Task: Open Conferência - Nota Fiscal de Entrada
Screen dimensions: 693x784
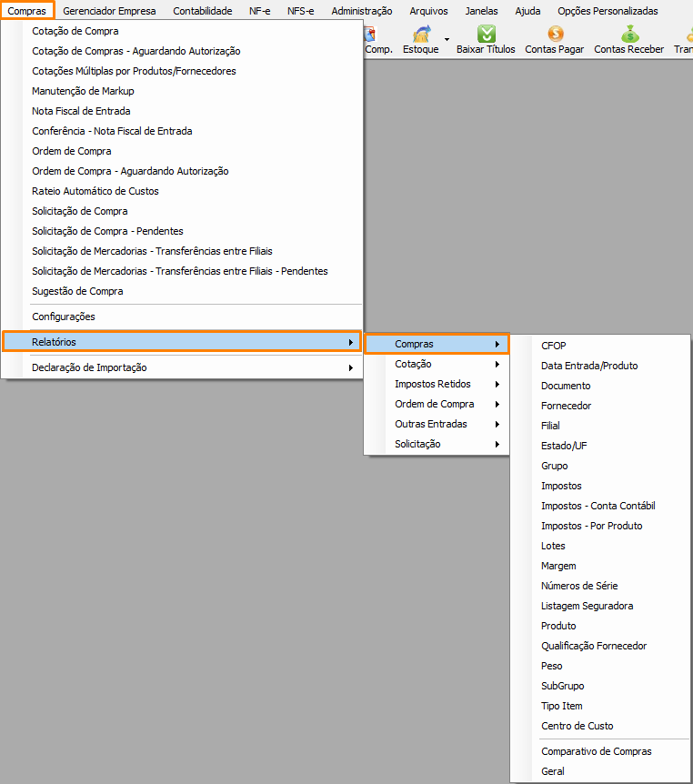Action: pos(182,131)
